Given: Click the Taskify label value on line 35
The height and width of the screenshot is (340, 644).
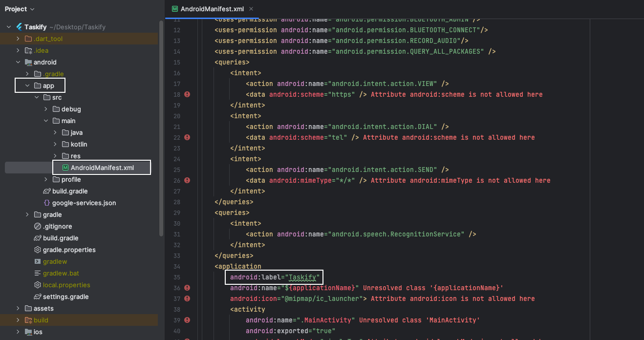Looking at the screenshot, I should tap(303, 277).
